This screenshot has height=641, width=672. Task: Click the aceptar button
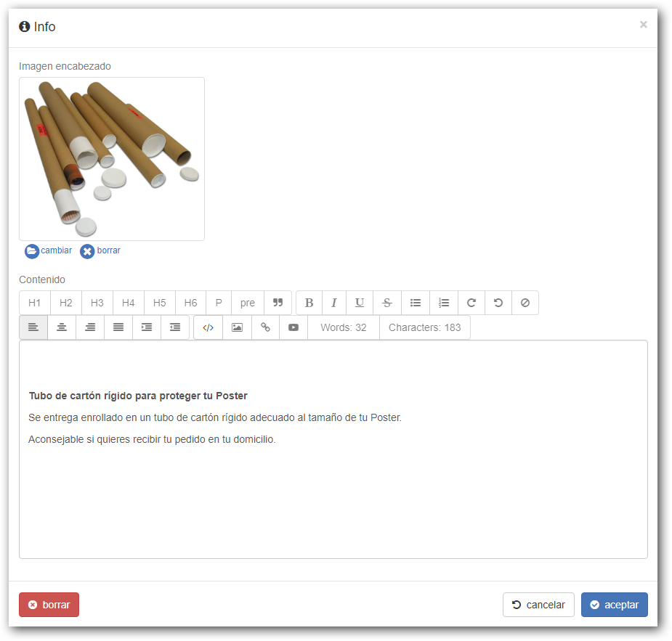[614, 605]
